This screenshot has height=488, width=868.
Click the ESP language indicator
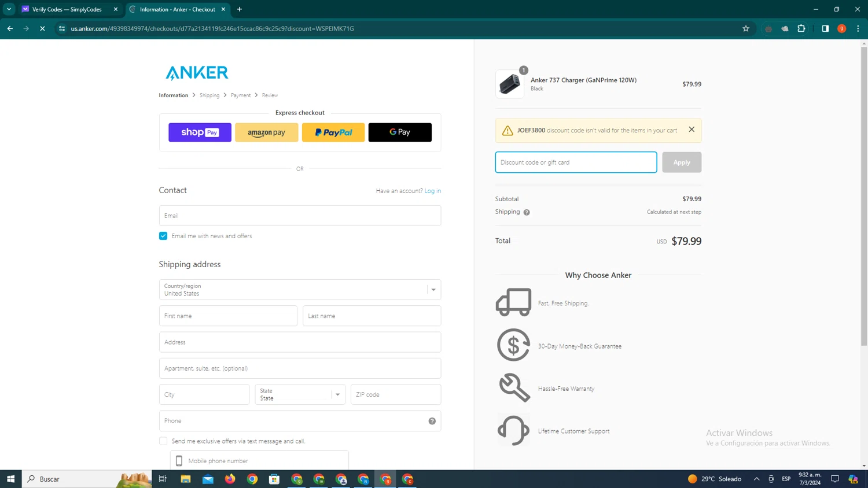[x=786, y=479]
